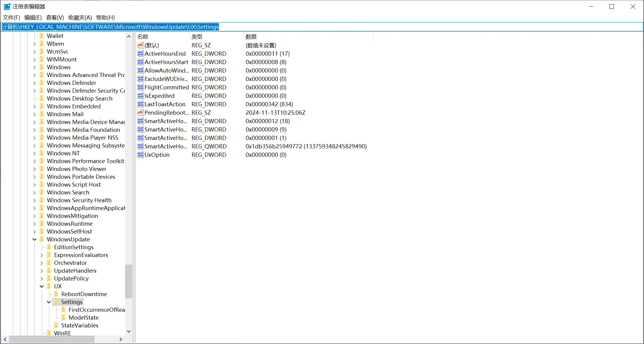
Task: Click the WindowsUpdate folder icon
Action: pyautogui.click(x=42, y=239)
